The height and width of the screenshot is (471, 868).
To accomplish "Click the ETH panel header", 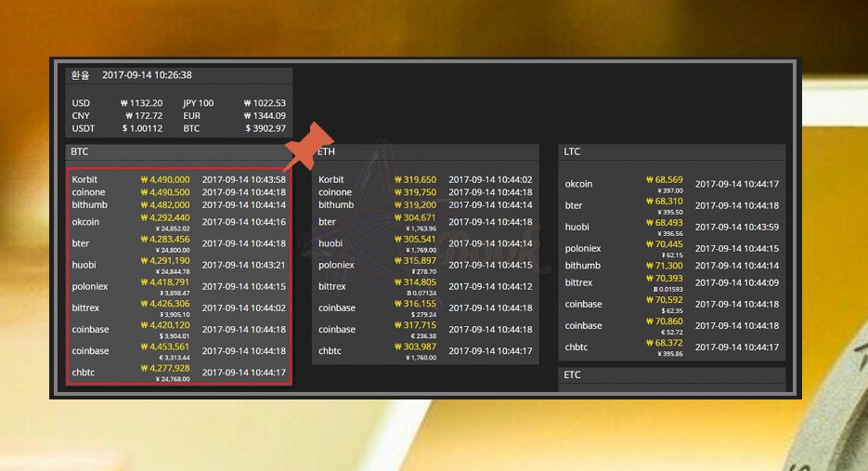I will click(425, 151).
